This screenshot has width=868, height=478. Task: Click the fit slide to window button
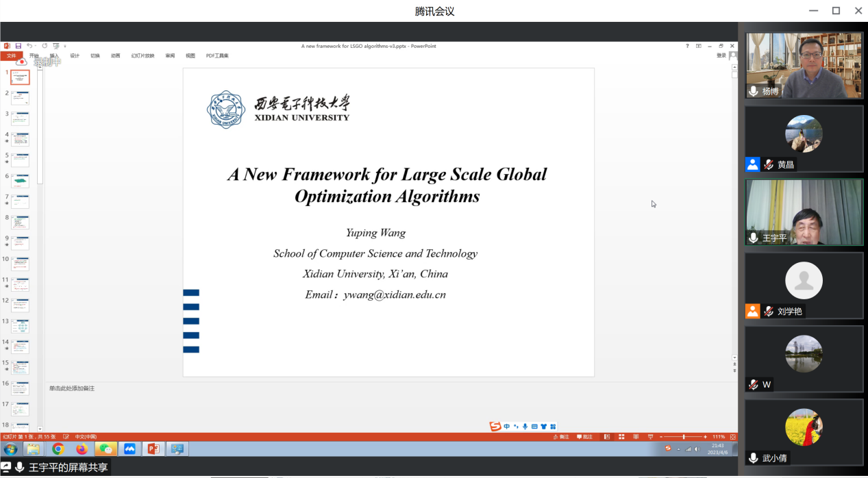click(733, 437)
